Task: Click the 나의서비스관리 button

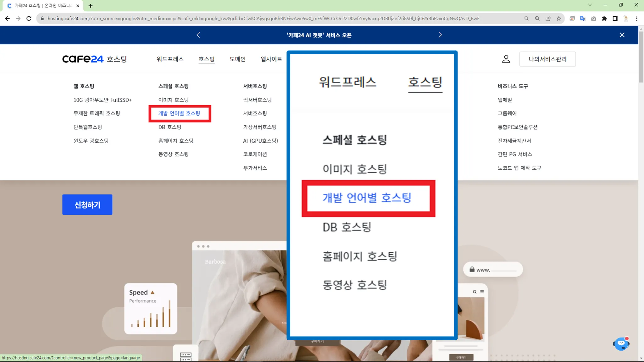Action: tap(547, 59)
